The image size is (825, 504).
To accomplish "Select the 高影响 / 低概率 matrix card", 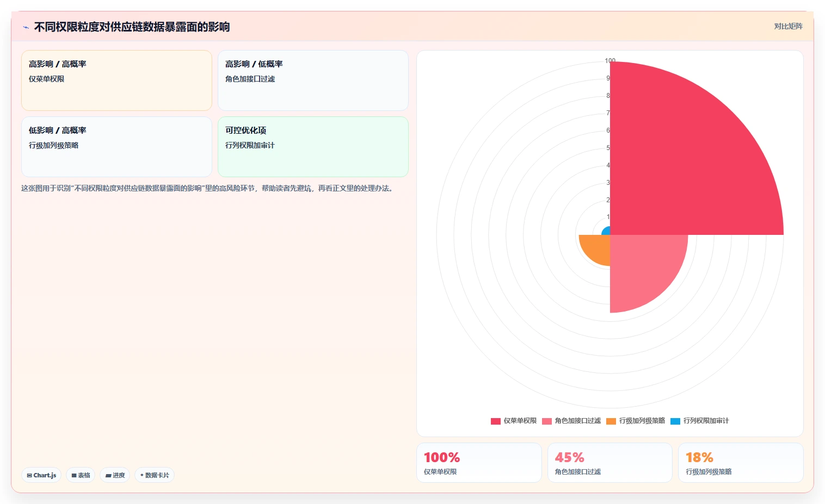I will click(x=313, y=80).
